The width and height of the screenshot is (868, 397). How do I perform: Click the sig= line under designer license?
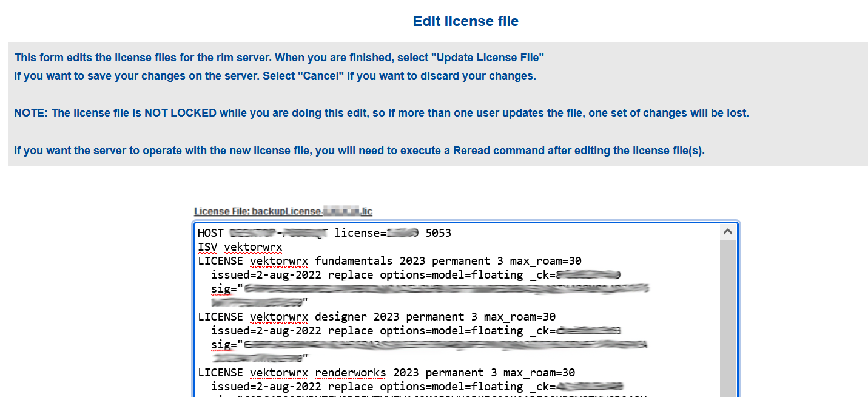click(429, 345)
